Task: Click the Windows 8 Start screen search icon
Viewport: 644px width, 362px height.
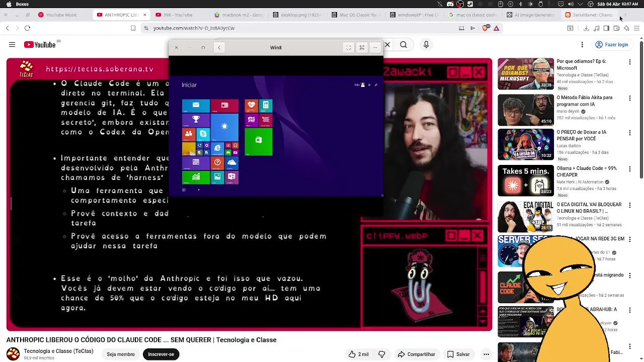Action: click(376, 85)
